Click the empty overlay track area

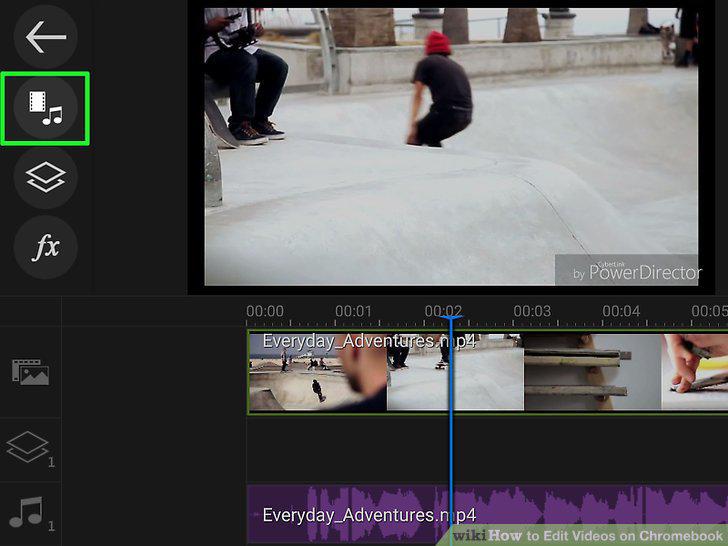pyautogui.click(x=488, y=449)
